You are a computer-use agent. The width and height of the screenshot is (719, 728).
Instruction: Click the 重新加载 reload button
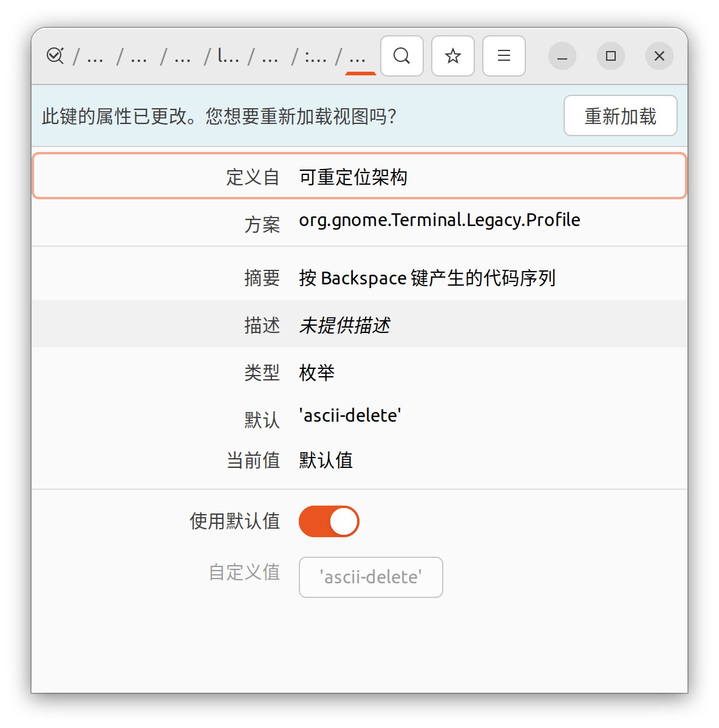click(x=620, y=115)
